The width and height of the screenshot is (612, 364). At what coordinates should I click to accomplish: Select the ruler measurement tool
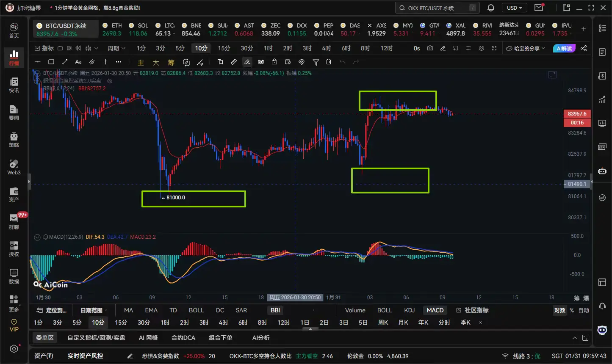point(233,62)
